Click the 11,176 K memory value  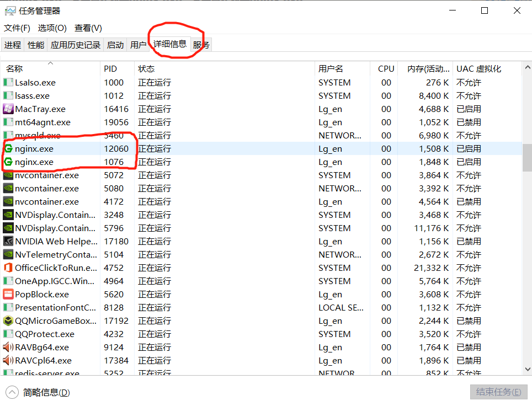coord(431,228)
